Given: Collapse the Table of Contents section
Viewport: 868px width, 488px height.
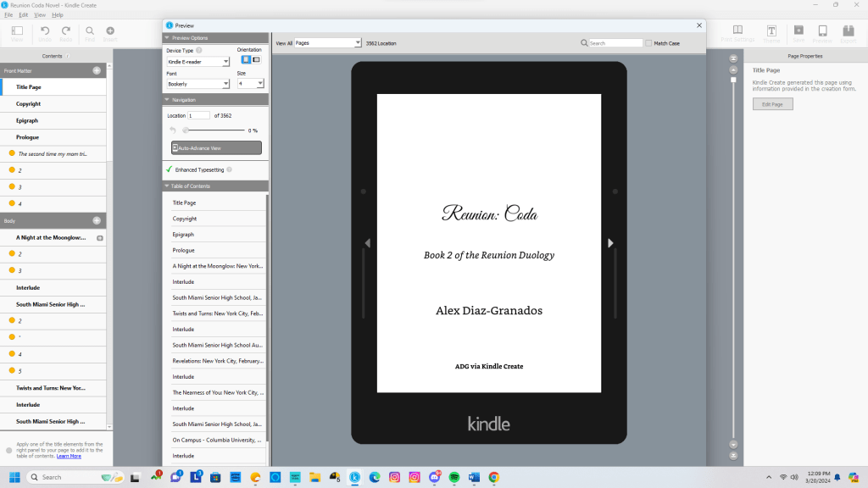Looking at the screenshot, I should pyautogui.click(x=167, y=186).
